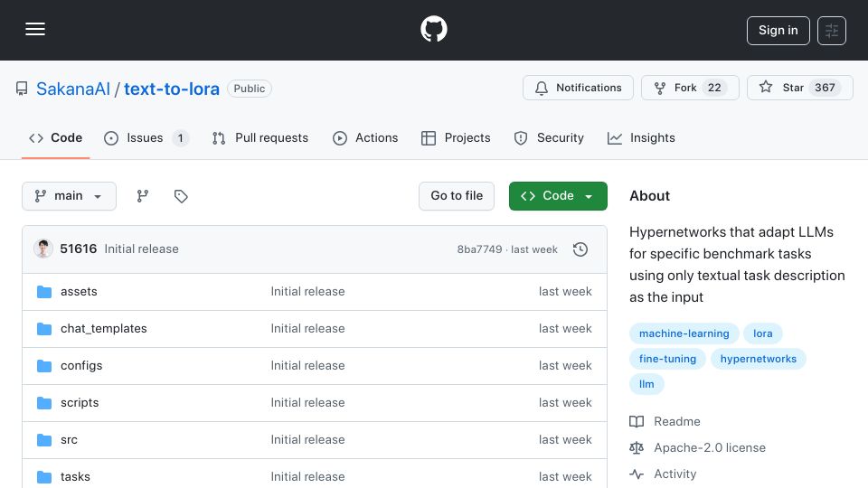Click the Issues count badge 1
Image resolution: width=868 pixels, height=488 pixels.
coord(181,138)
